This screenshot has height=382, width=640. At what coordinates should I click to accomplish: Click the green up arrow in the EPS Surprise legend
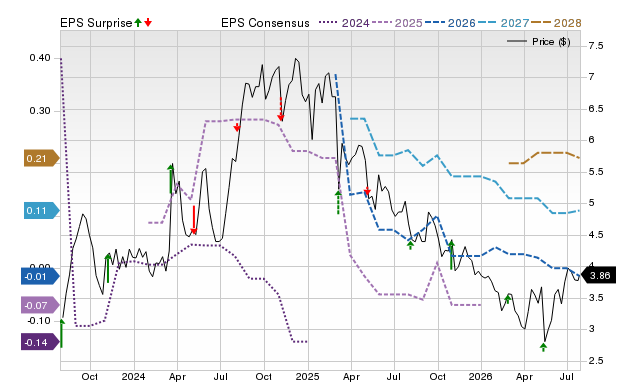pyautogui.click(x=138, y=22)
